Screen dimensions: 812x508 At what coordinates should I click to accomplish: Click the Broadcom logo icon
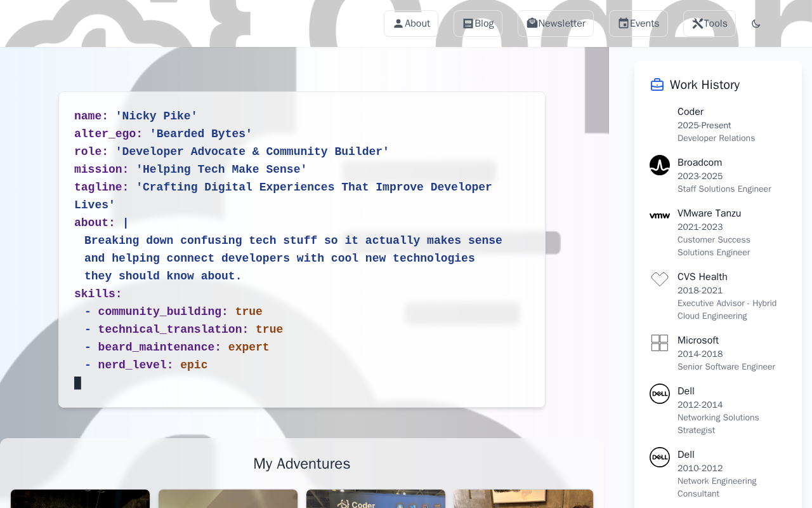pyautogui.click(x=660, y=165)
